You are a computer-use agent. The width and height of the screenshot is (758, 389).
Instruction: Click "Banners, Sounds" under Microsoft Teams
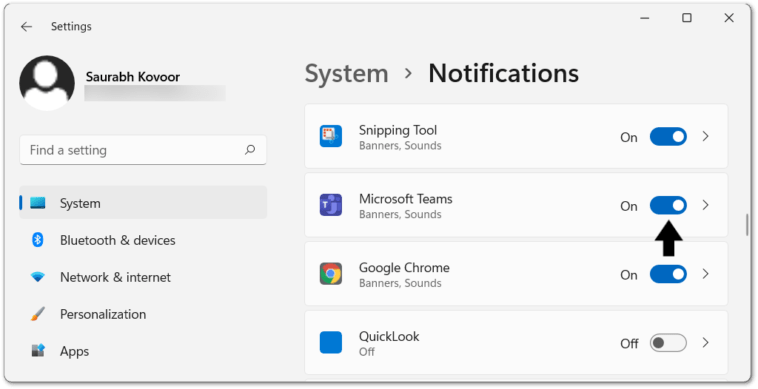point(400,214)
